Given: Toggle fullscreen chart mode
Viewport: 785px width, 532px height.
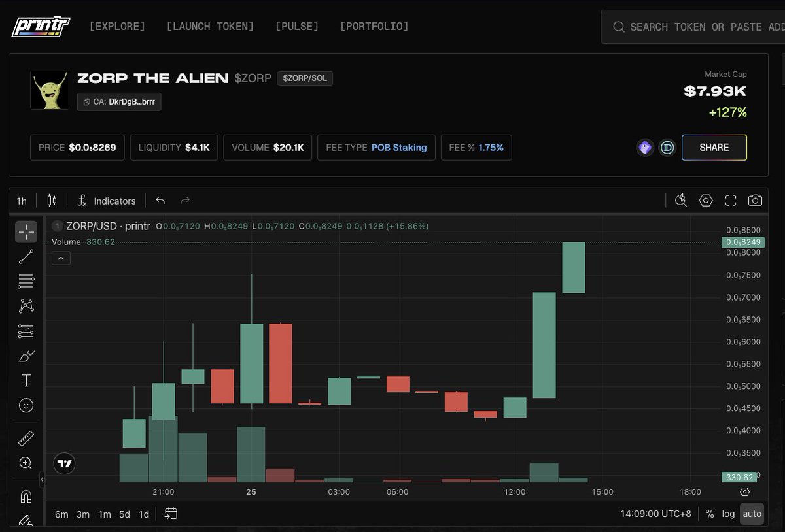Looking at the screenshot, I should pos(731,201).
